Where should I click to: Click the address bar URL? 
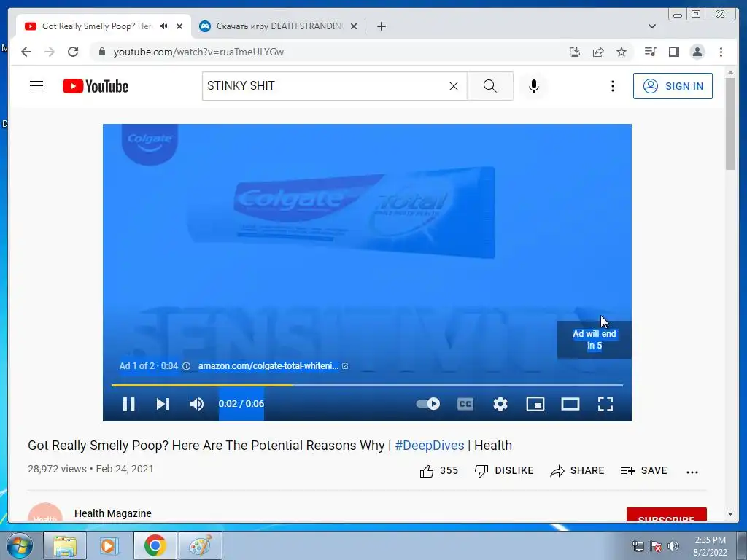pos(198,52)
